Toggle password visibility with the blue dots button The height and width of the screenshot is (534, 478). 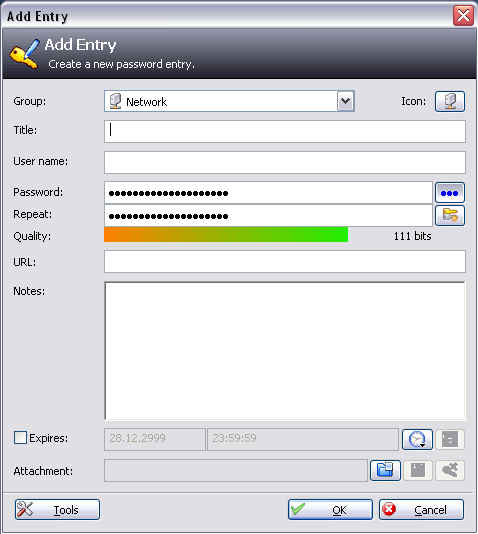coord(450,193)
